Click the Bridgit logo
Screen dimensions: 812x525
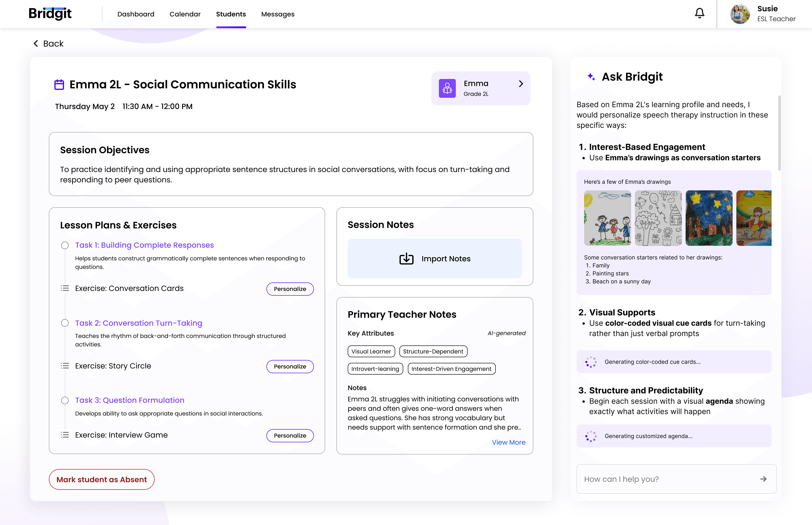point(50,14)
